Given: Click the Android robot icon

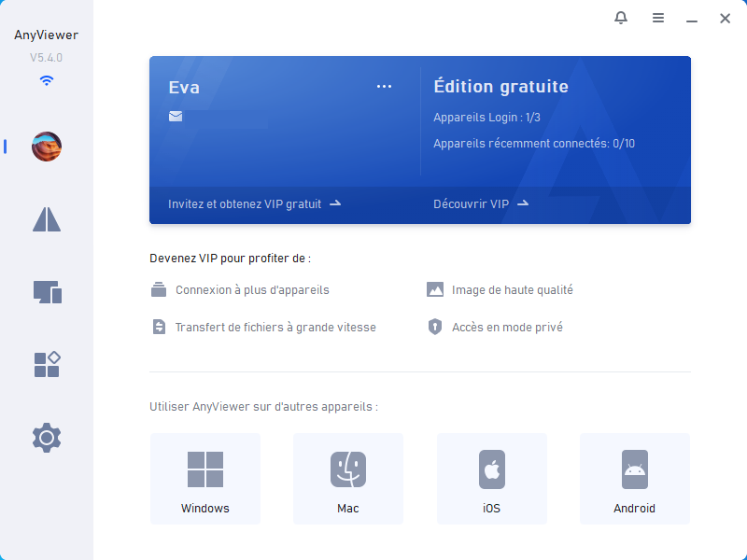Looking at the screenshot, I should click(x=635, y=469).
